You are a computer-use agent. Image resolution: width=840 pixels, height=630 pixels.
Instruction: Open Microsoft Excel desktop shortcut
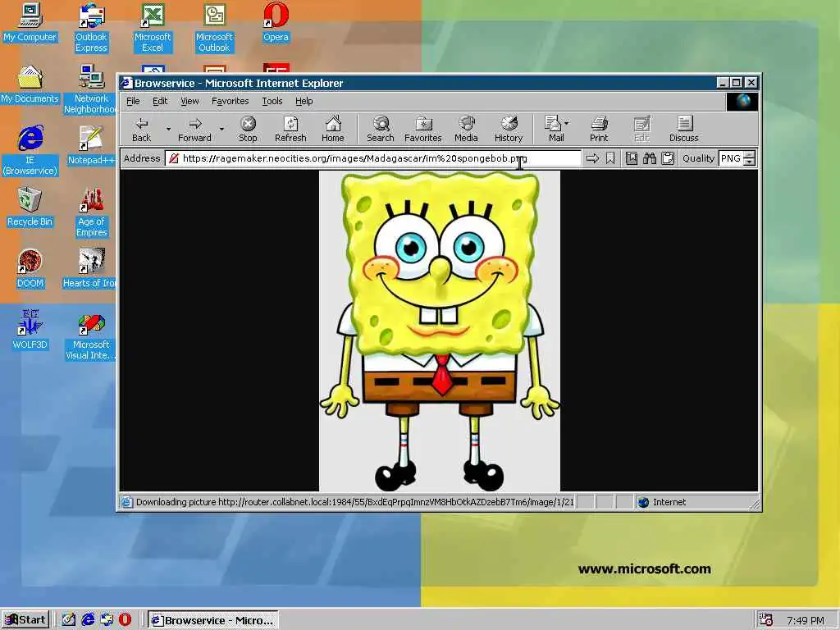point(153,28)
